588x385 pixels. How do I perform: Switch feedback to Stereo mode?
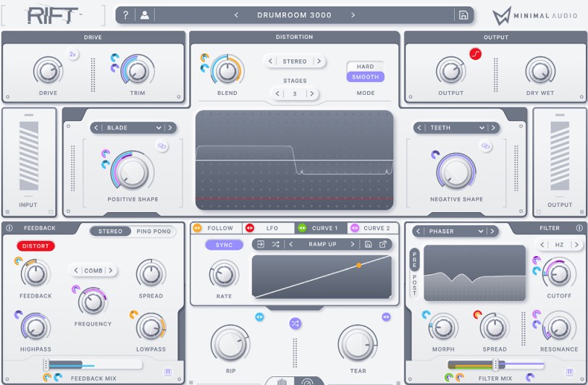(110, 232)
